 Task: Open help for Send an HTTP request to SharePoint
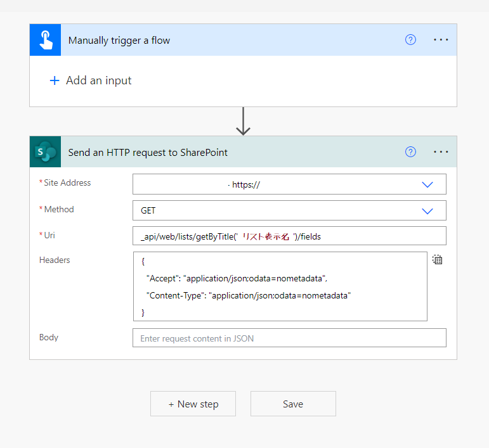tap(410, 151)
